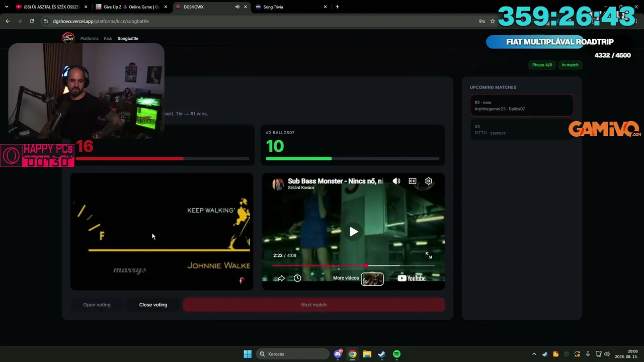Seek using the YouTube progress bar
Screen dimensions: 644x362
point(353,265)
